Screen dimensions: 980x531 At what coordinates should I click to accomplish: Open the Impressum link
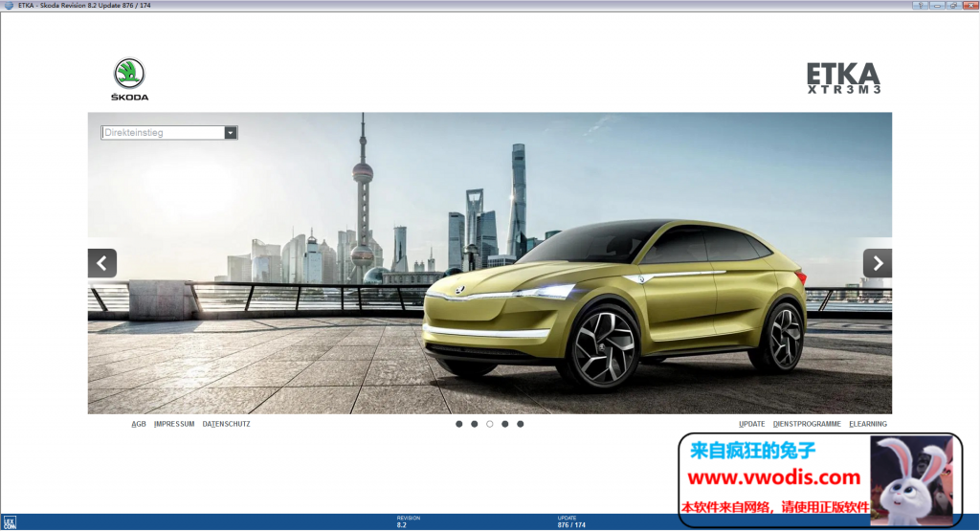pyautogui.click(x=174, y=424)
